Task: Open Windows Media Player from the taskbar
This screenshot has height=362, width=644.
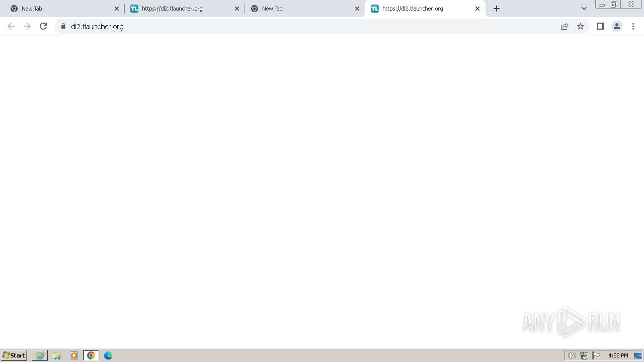Action: 74,355
